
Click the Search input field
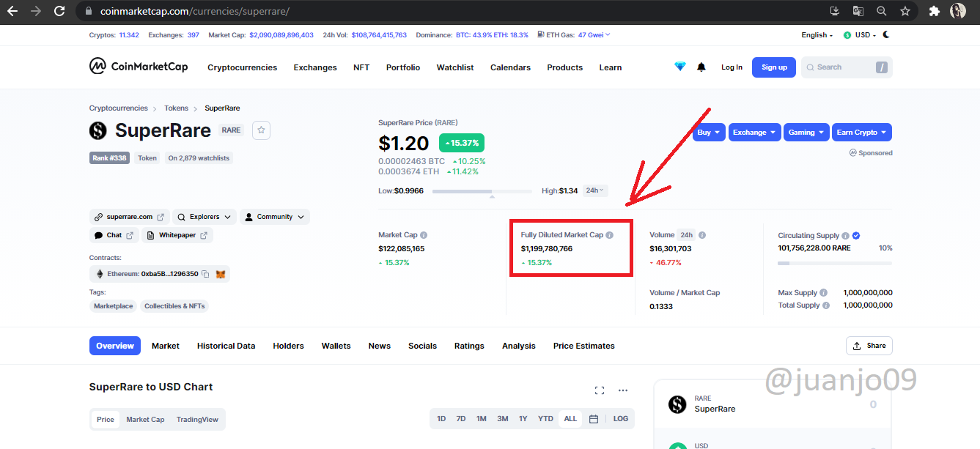pyautogui.click(x=847, y=67)
